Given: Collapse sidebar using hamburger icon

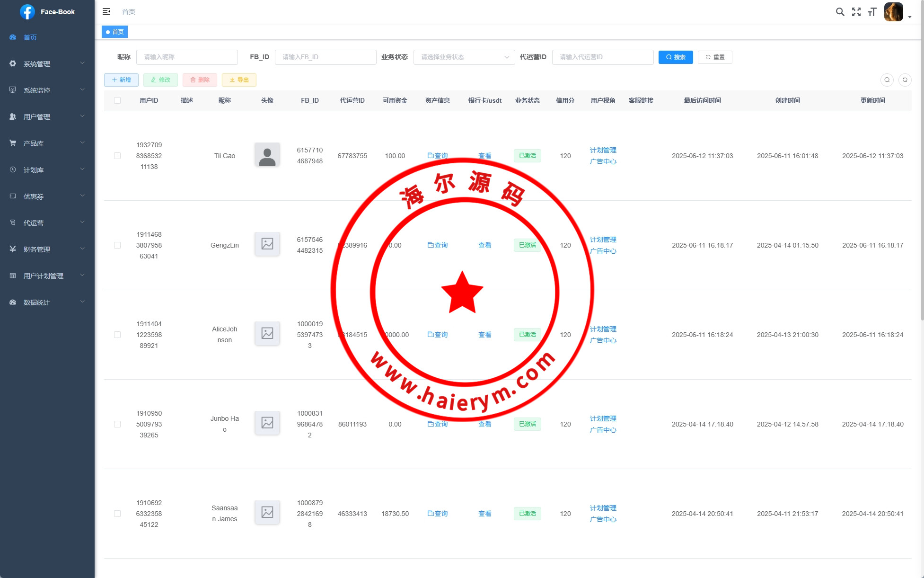Looking at the screenshot, I should [106, 11].
